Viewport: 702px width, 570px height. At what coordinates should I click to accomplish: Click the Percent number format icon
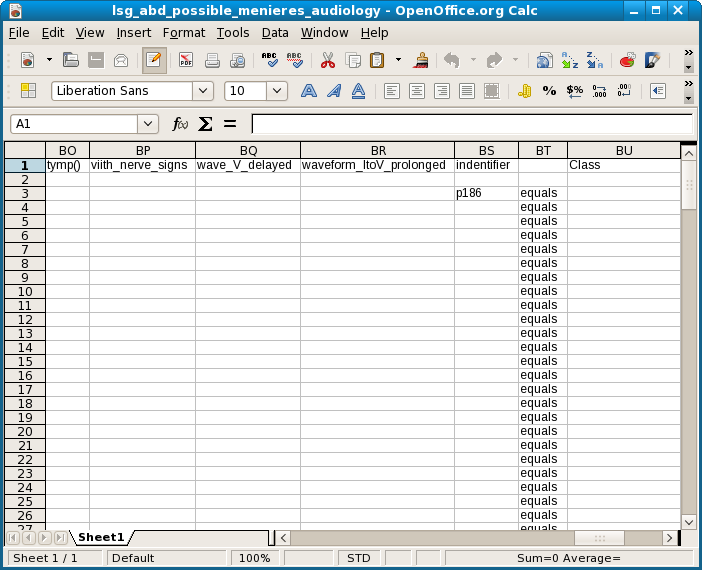click(549, 91)
